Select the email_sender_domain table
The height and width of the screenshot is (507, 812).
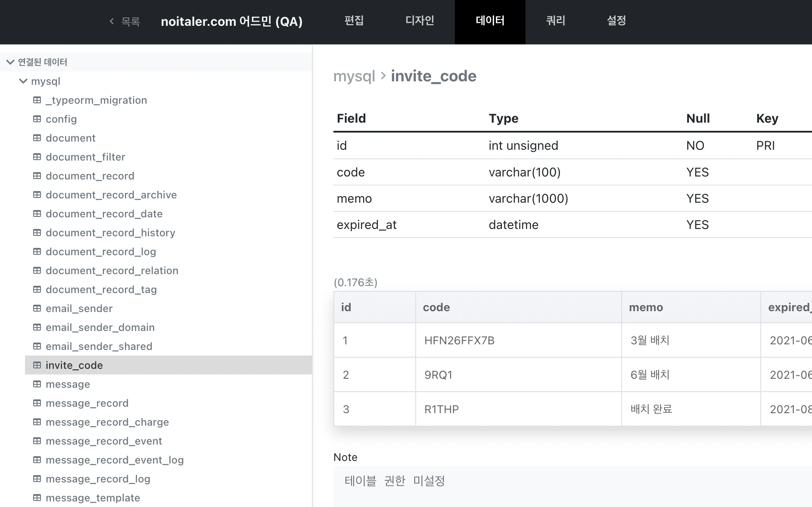point(100,328)
